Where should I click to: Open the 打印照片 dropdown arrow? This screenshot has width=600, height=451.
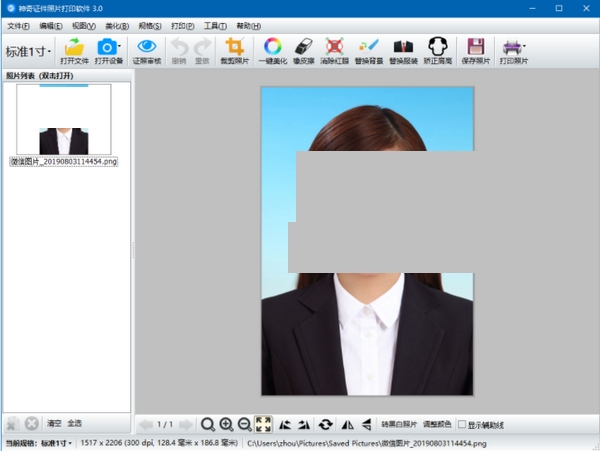(x=525, y=47)
